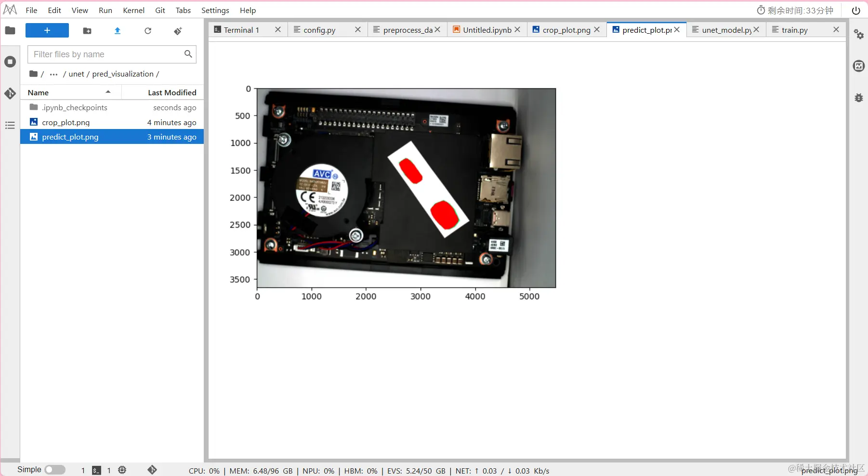Open the Kernel menu
Viewport: 868px width, 476px height.
pyautogui.click(x=133, y=10)
